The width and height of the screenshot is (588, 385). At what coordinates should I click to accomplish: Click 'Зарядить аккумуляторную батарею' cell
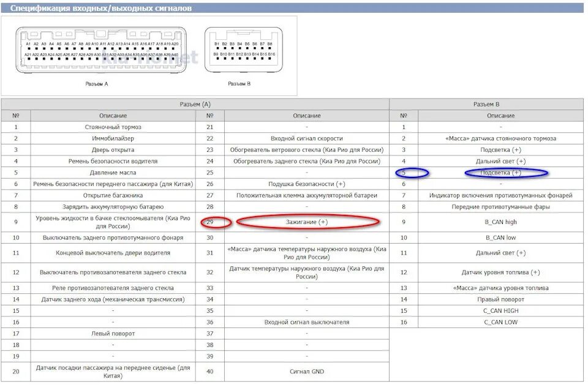coord(113,206)
